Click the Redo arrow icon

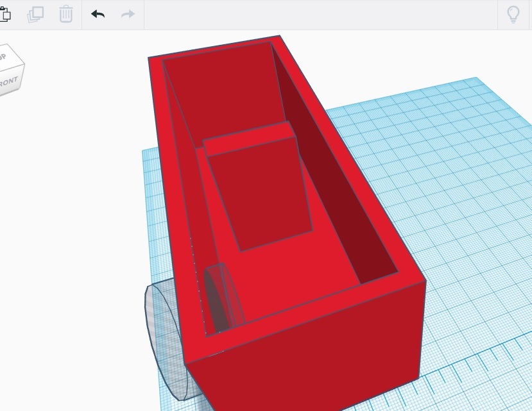[126, 13]
